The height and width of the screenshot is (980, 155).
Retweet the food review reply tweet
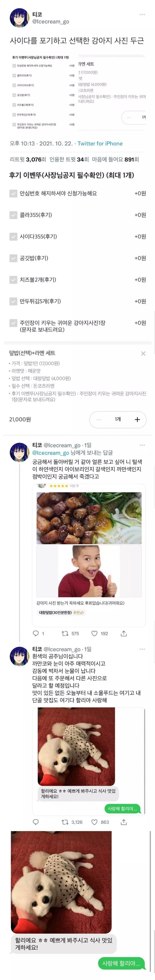click(x=65, y=633)
